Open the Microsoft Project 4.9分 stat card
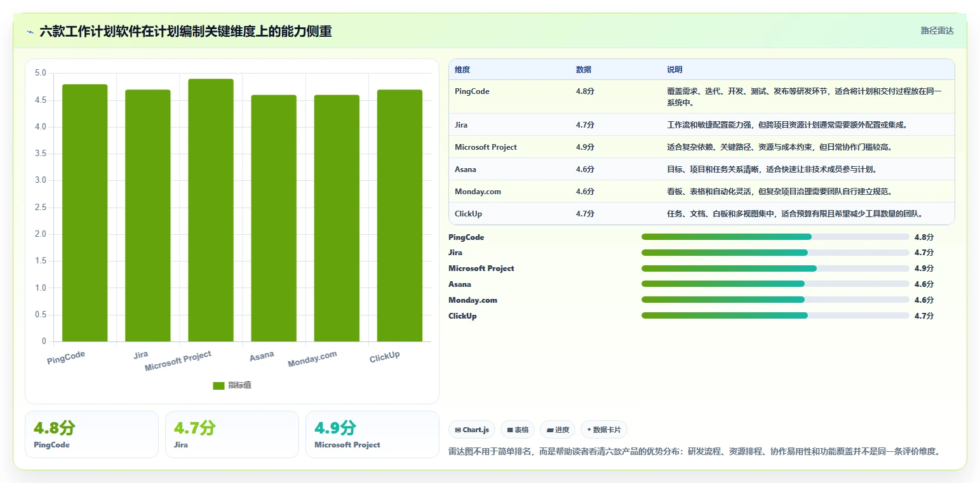Viewport: 980px width, 483px height. (x=372, y=434)
